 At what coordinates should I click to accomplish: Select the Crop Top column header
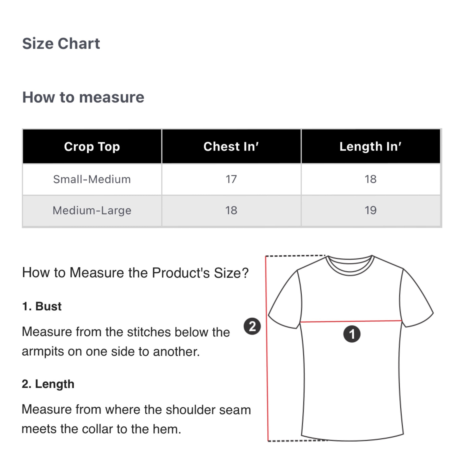[x=92, y=146]
